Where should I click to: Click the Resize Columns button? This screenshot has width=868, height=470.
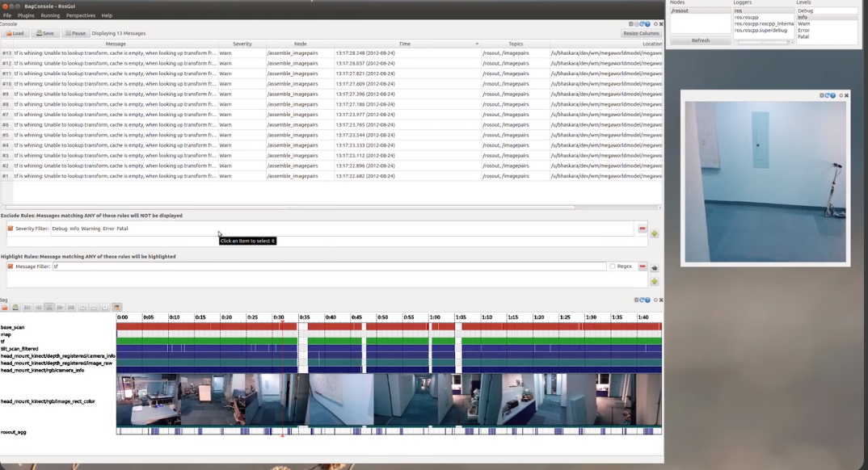tap(641, 33)
